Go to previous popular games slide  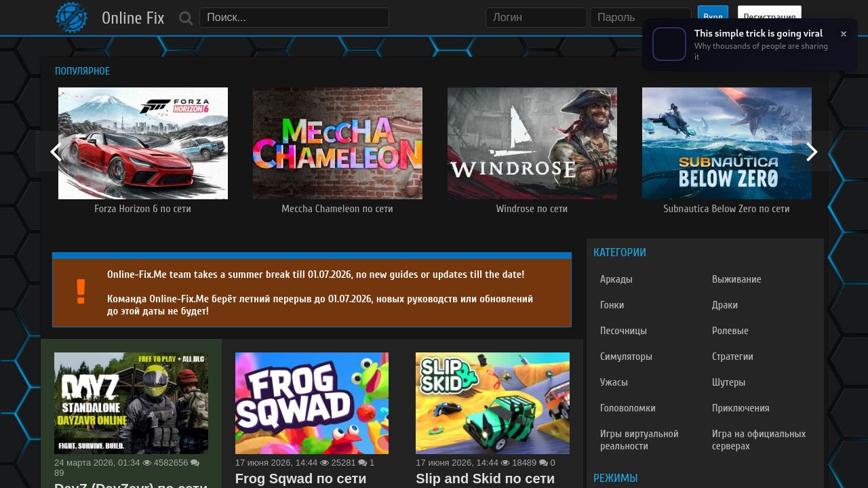click(x=56, y=152)
